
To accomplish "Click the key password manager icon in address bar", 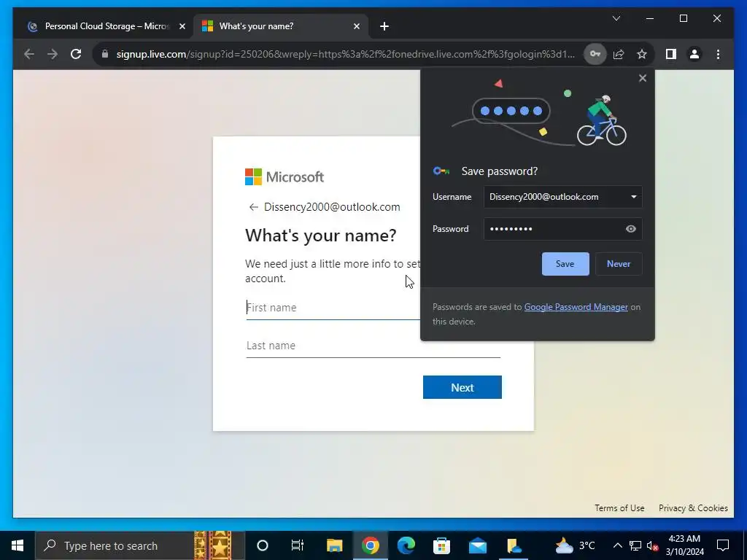I will pos(595,54).
